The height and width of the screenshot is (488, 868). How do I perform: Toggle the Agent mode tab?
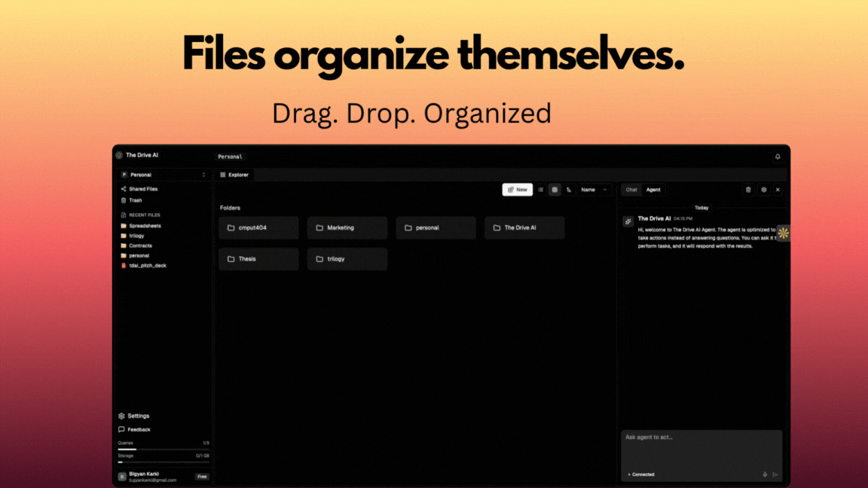coord(653,190)
